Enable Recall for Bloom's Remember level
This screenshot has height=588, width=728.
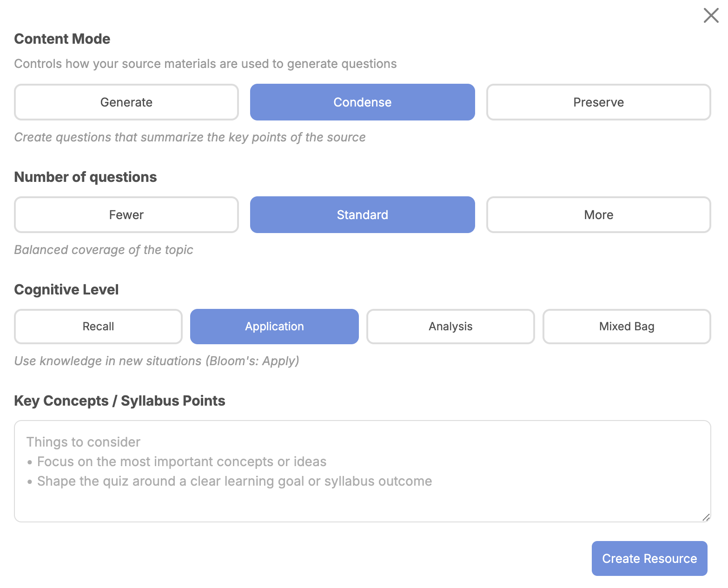click(x=98, y=326)
